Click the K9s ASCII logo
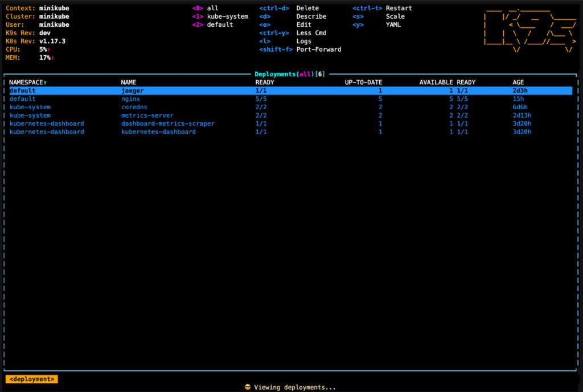The width and height of the screenshot is (583, 392). point(530,31)
